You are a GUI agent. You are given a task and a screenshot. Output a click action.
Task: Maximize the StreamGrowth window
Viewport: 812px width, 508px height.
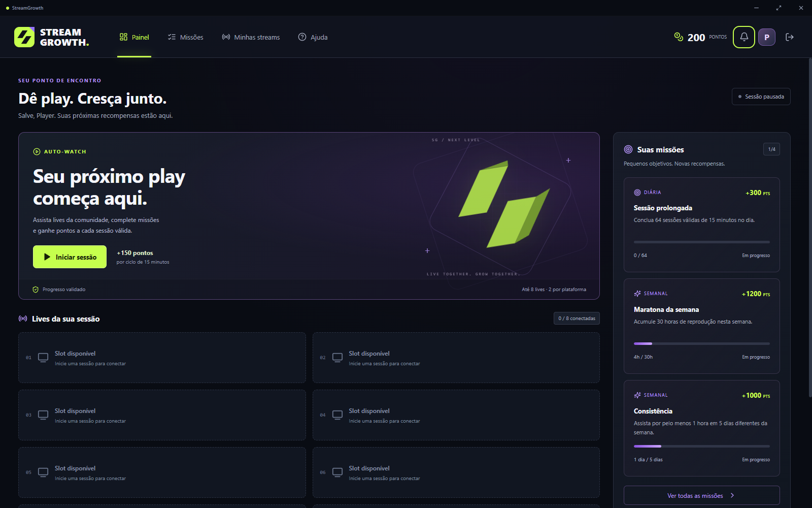(779, 8)
